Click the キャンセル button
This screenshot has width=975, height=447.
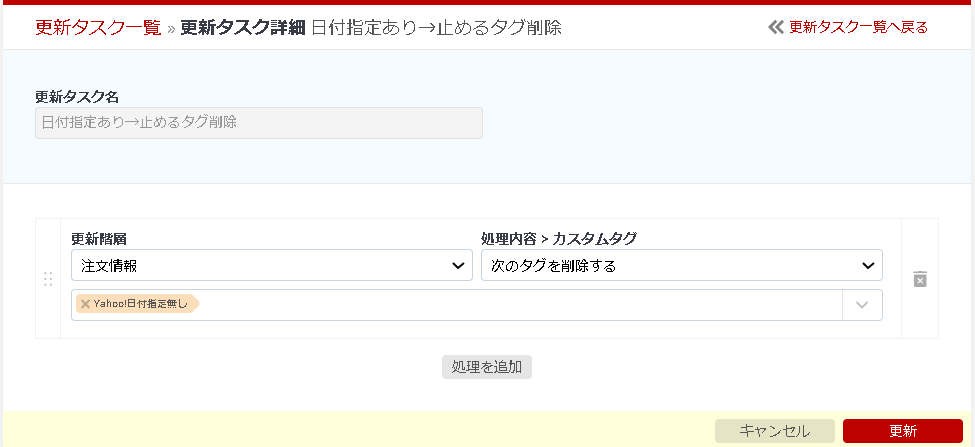[774, 431]
